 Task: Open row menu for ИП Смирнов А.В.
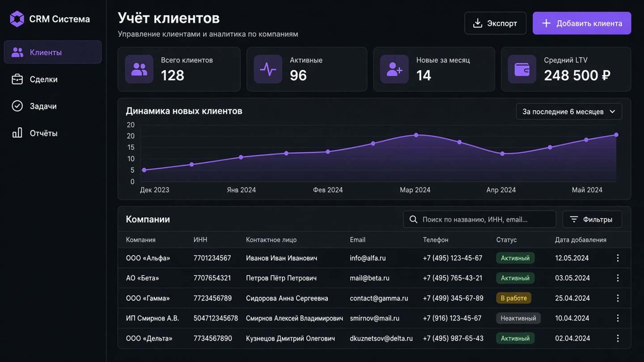(618, 318)
